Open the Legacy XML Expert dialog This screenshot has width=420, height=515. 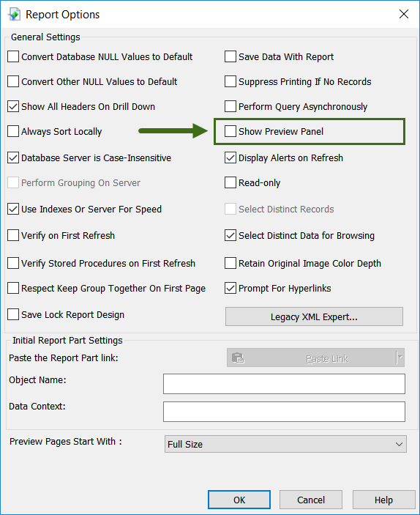(314, 316)
